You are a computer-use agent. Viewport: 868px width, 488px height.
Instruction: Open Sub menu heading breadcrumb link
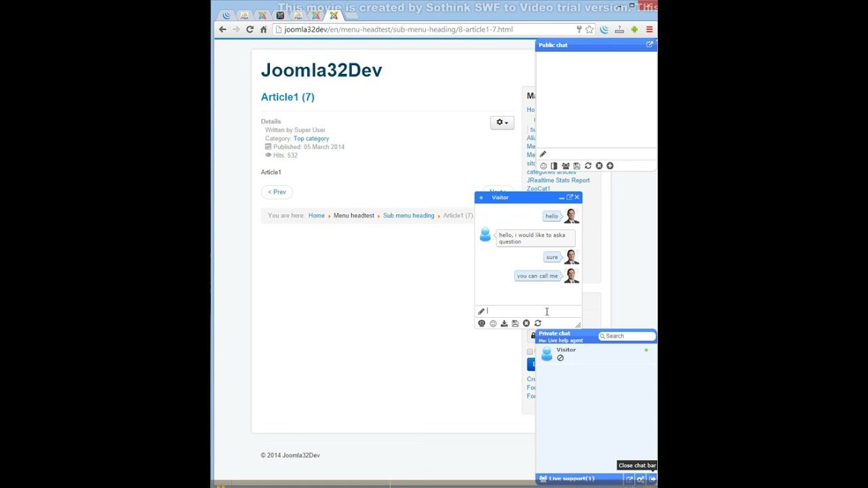409,216
